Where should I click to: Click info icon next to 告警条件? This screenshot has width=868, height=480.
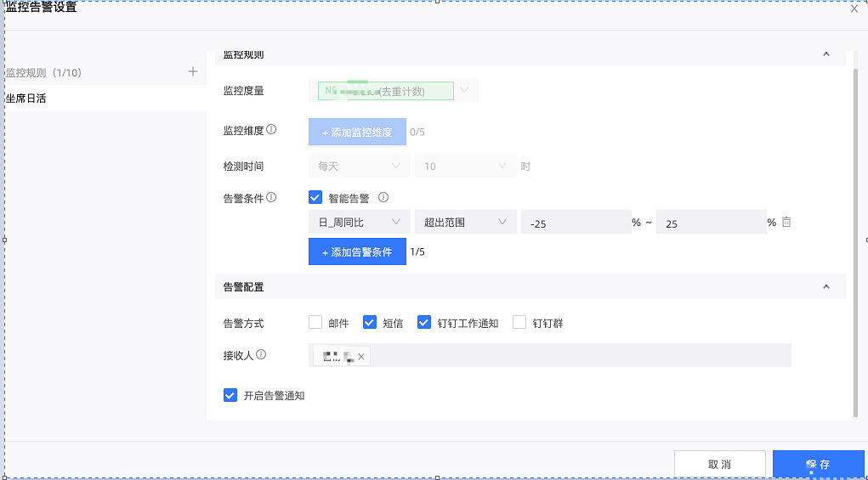pyautogui.click(x=271, y=197)
